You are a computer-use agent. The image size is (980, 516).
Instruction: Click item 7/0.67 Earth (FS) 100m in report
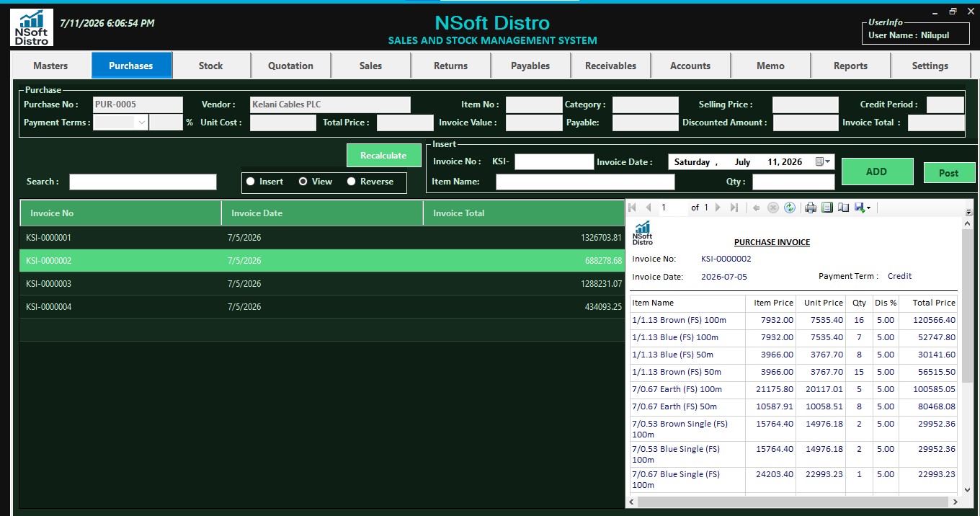677,389
